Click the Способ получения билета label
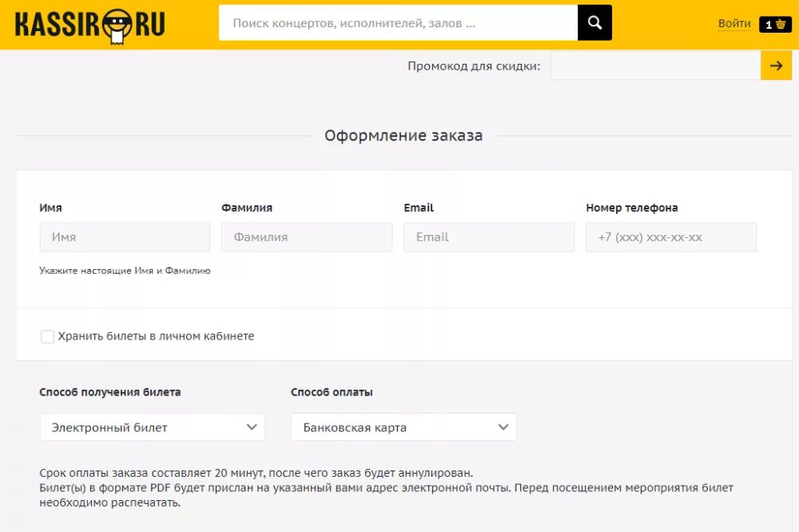The width and height of the screenshot is (799, 532). [110, 392]
